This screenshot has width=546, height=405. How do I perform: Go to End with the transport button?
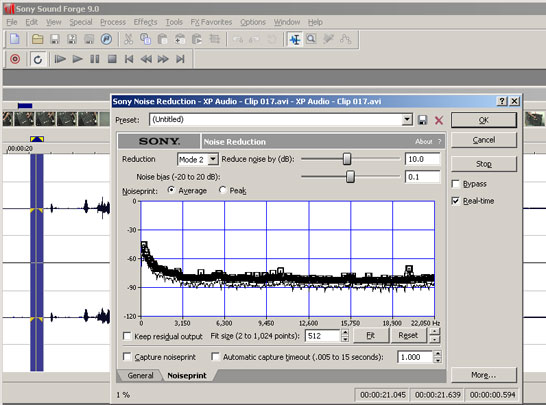[180, 59]
